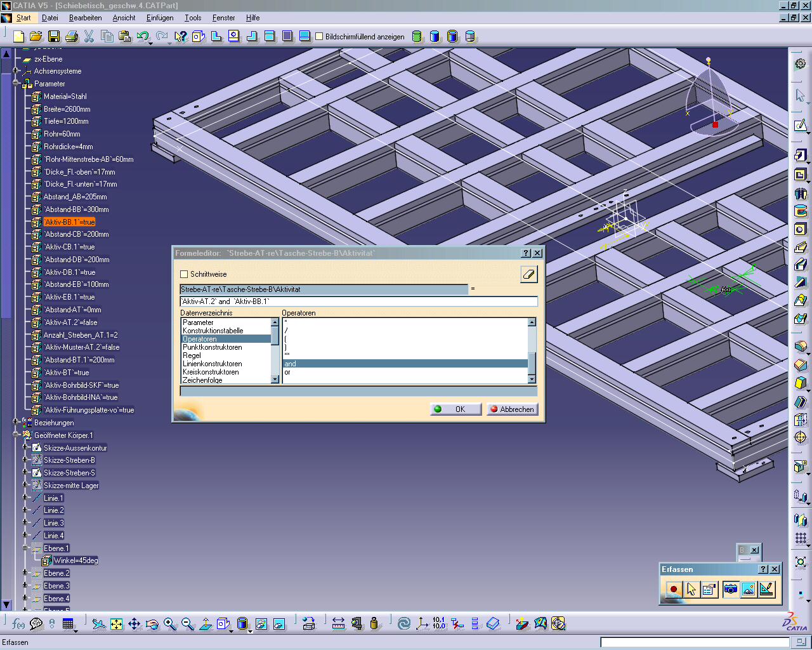Open a file with the folder icon

coord(36,37)
